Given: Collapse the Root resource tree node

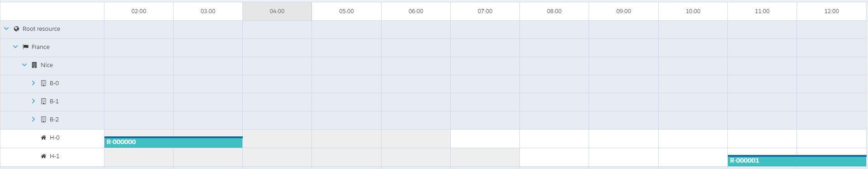Looking at the screenshot, I should pos(6,29).
